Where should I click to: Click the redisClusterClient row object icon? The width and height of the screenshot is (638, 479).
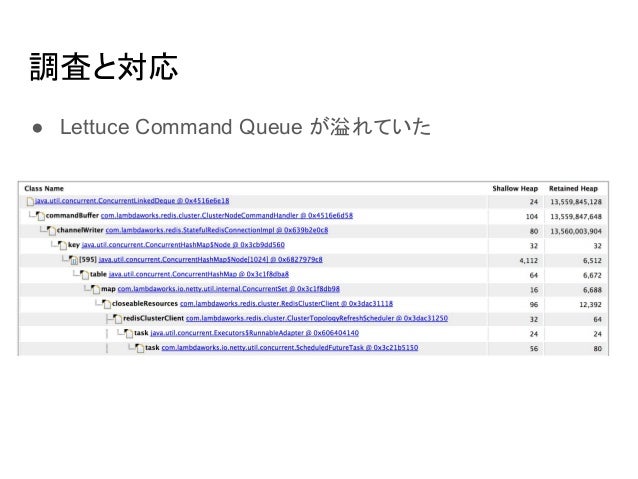(x=117, y=318)
